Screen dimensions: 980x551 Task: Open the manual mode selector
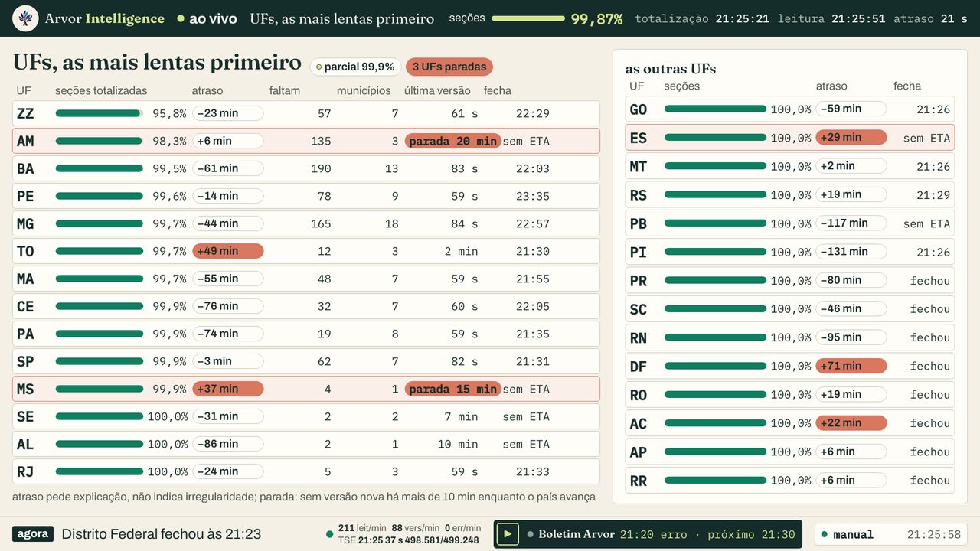(x=890, y=534)
